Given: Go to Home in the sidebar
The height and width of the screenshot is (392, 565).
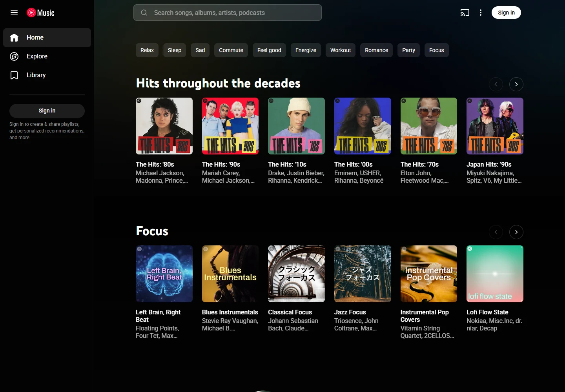Looking at the screenshot, I should (47, 38).
